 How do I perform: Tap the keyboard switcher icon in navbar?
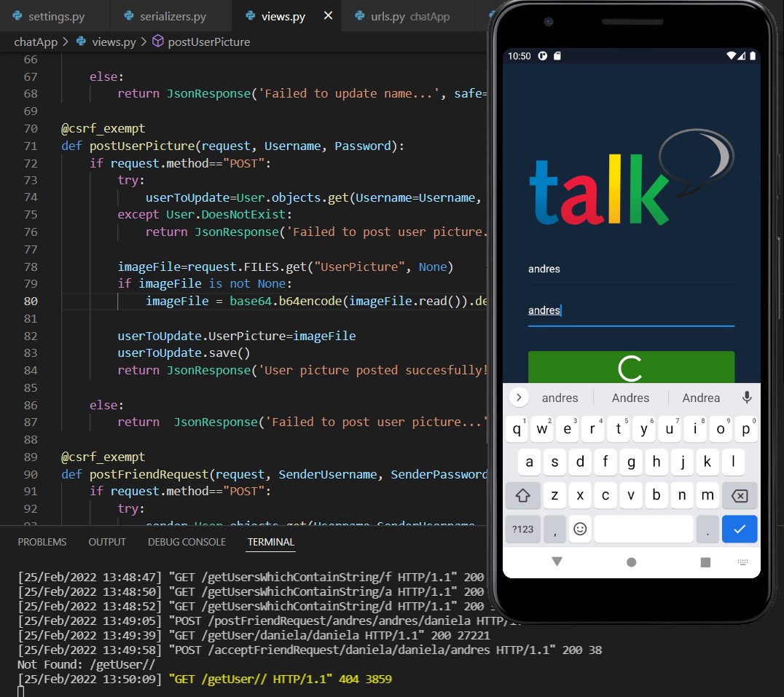743,562
